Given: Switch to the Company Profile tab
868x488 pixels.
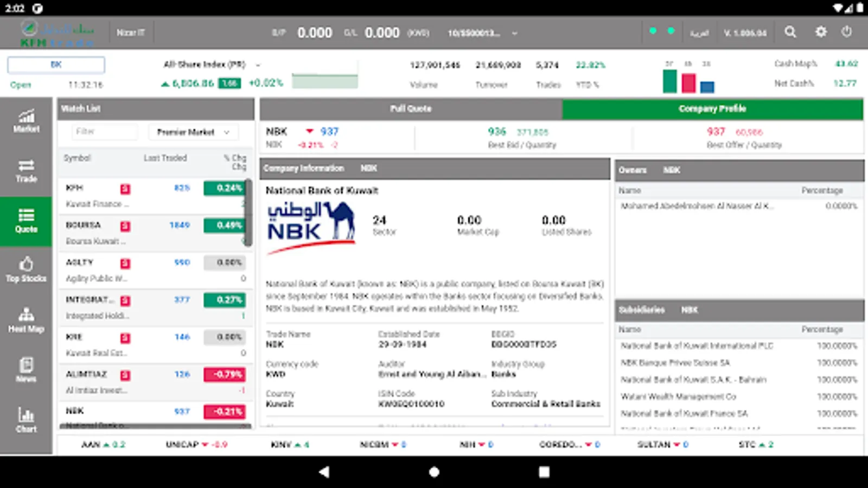Looking at the screenshot, I should click(x=712, y=109).
